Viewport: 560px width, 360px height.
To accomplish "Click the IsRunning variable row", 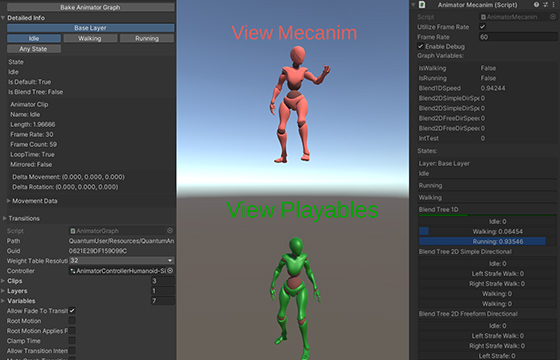I will click(x=487, y=78).
